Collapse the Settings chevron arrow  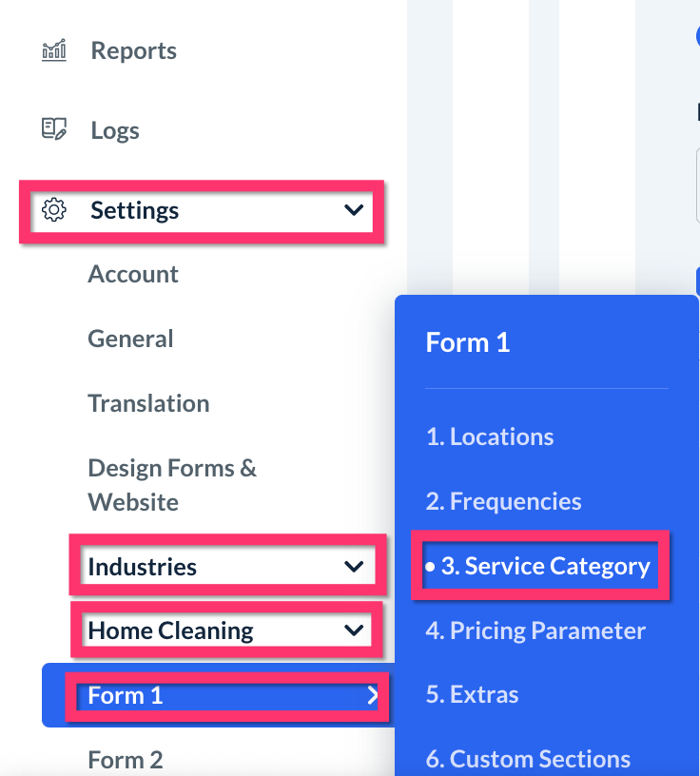pyautogui.click(x=354, y=210)
